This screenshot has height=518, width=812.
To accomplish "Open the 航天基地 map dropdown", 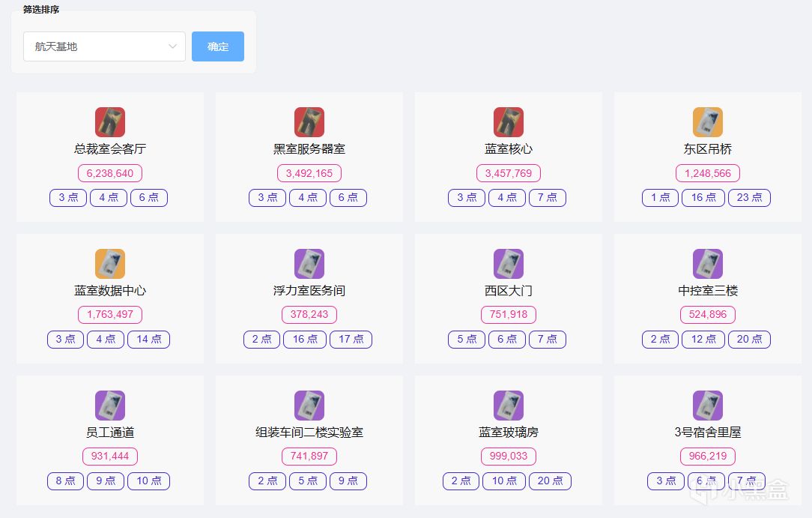I will pos(104,46).
